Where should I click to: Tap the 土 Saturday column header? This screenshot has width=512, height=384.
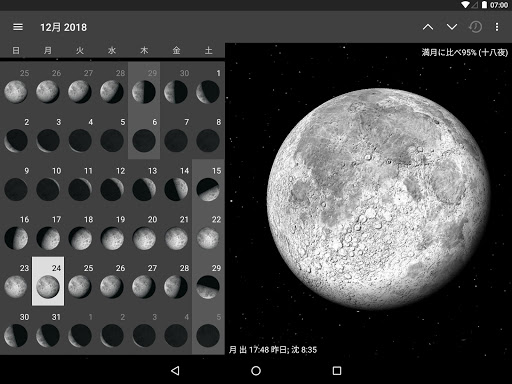(x=208, y=50)
